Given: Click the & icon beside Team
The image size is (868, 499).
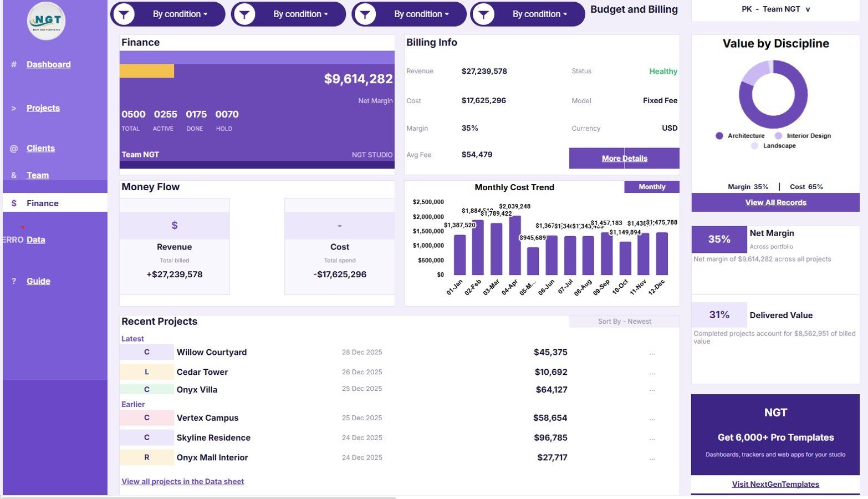Looking at the screenshot, I should pos(14,175).
